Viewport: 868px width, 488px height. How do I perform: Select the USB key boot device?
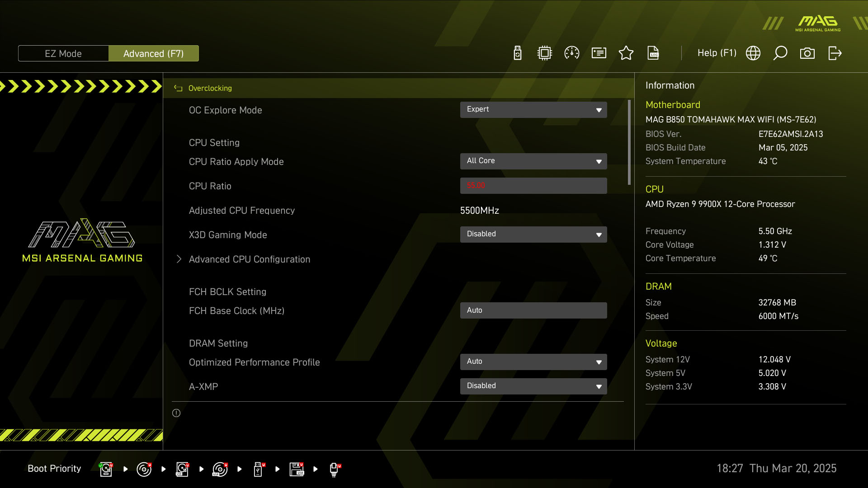(259, 469)
